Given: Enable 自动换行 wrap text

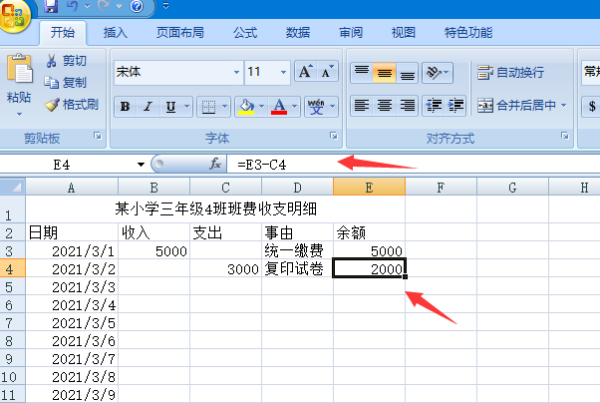Looking at the screenshot, I should (510, 72).
